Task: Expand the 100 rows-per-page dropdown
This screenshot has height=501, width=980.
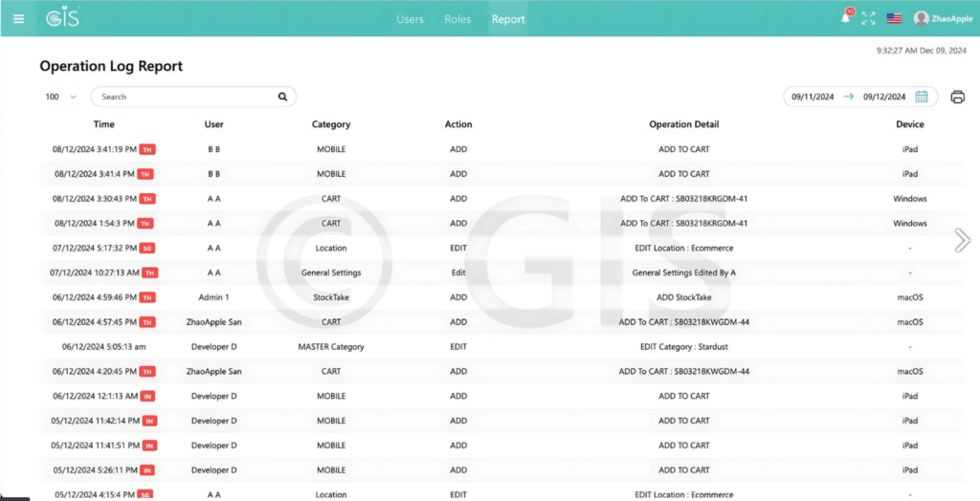Action: (60, 97)
